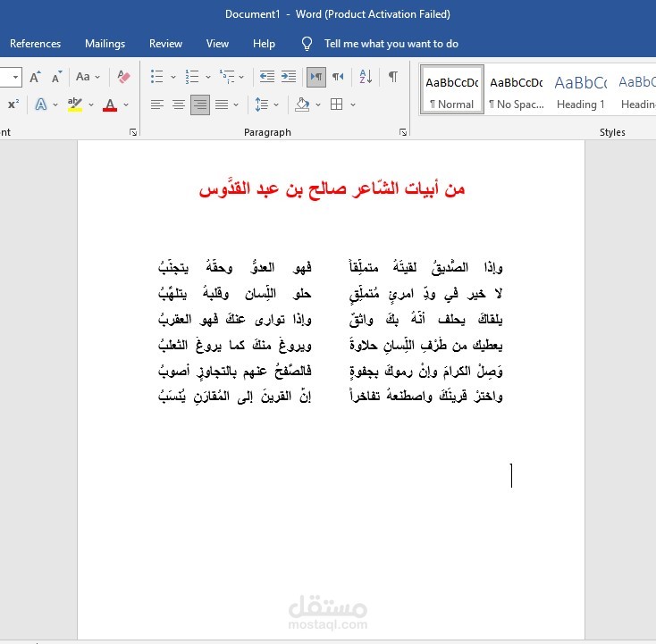Expand the numbering library dropdown
656x644 pixels.
pyautogui.click(x=208, y=77)
